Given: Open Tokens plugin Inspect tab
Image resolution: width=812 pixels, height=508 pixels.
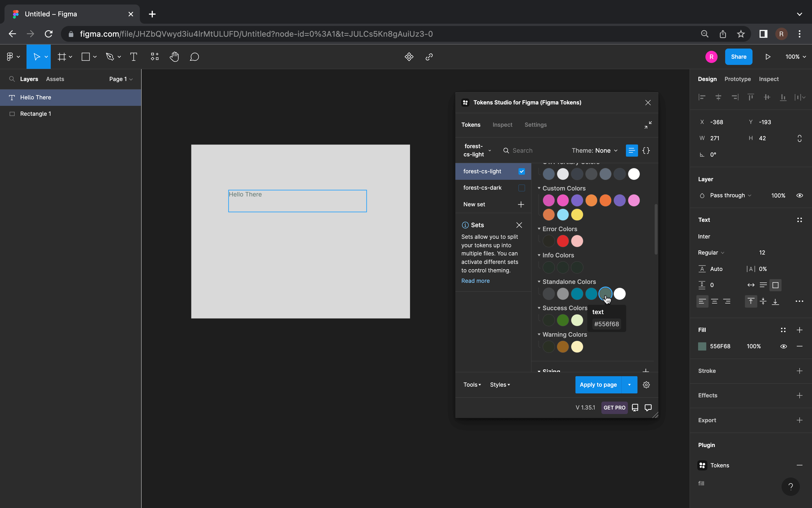Looking at the screenshot, I should (502, 125).
